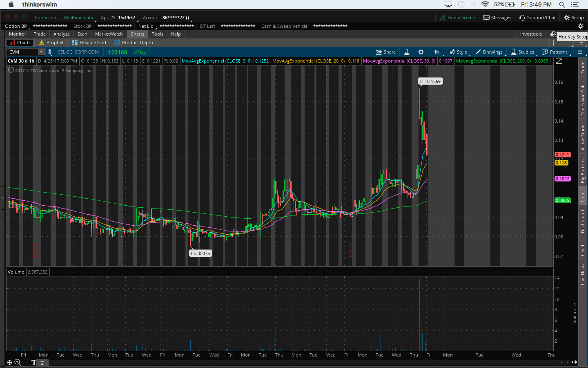The image size is (588, 368).
Task: Click the symbol link clip icon
Action: point(50,52)
